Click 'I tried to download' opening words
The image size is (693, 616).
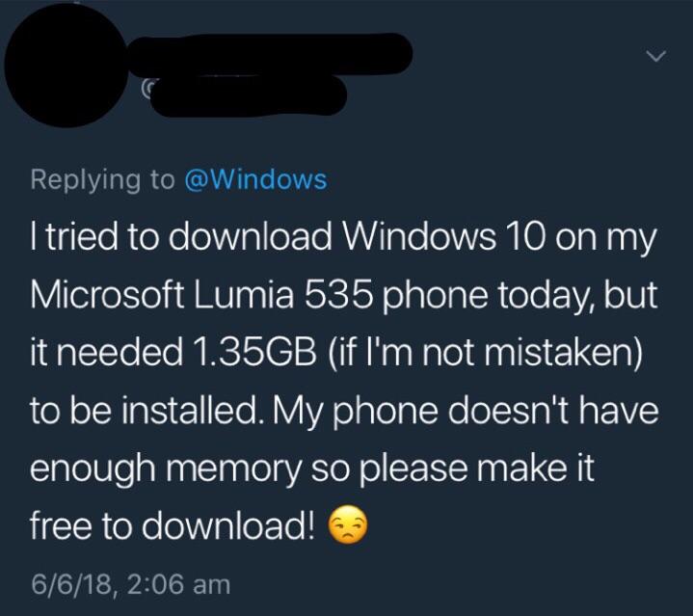(181, 236)
